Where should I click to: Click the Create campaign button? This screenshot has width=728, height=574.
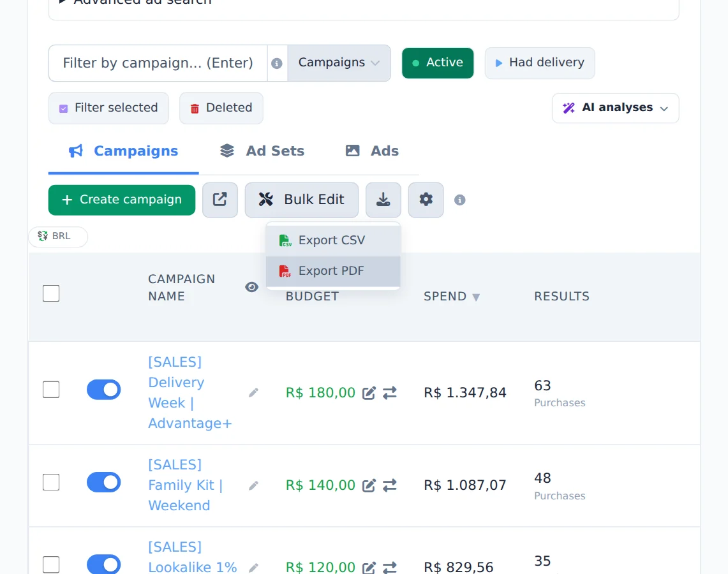coord(122,200)
